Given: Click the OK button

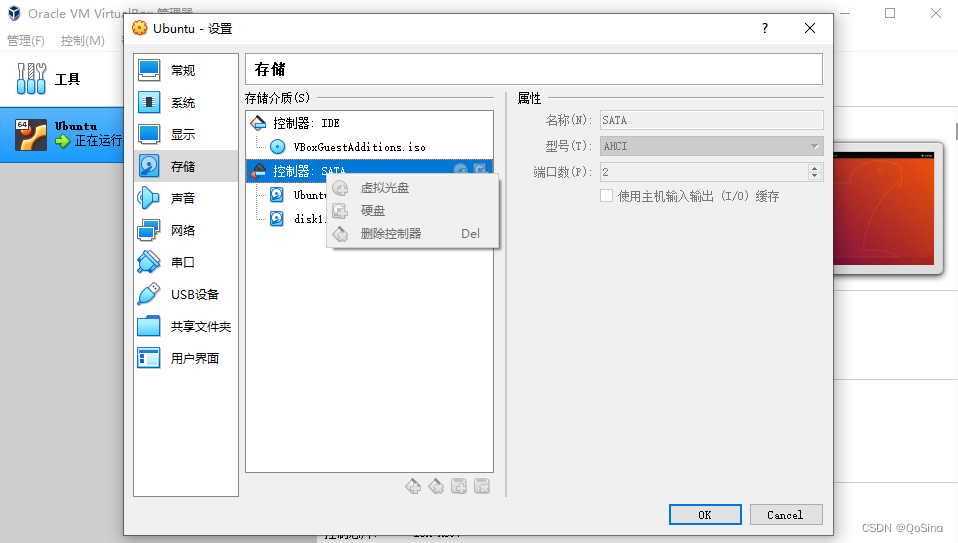Looking at the screenshot, I should click(705, 514).
